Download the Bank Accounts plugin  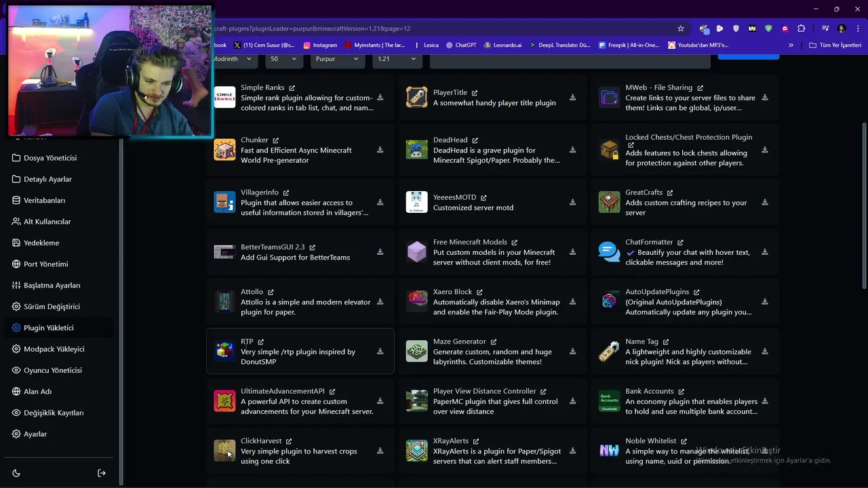pos(764,401)
